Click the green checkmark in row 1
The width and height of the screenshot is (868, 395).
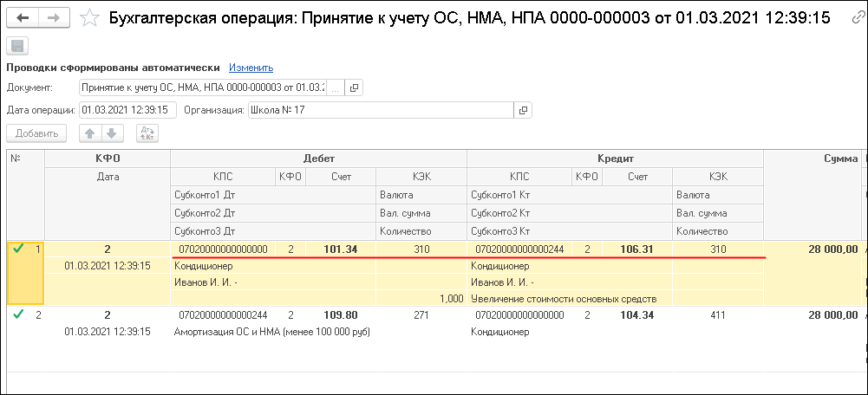tap(19, 249)
